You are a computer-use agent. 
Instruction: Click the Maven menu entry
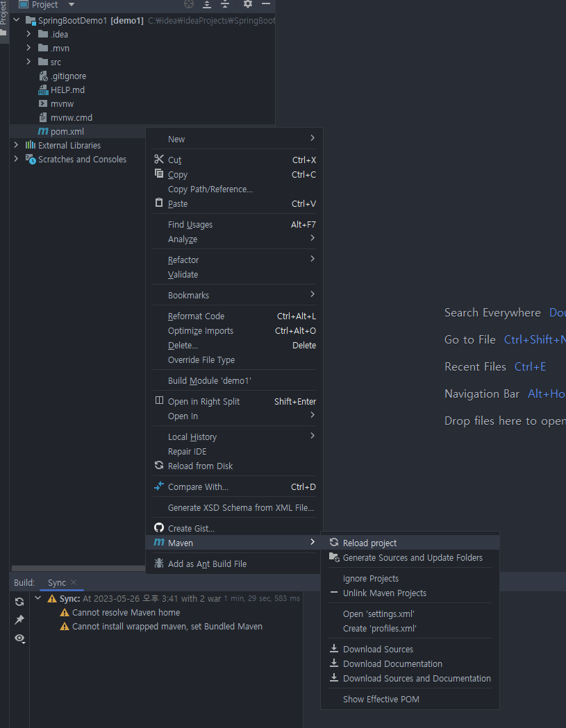235,543
